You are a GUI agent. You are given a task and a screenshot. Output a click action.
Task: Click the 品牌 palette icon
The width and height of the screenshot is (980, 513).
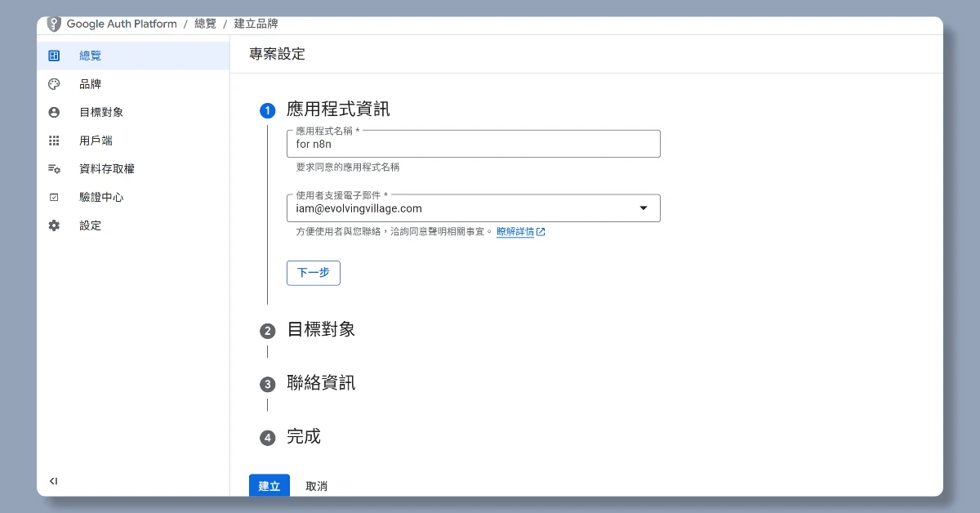54,84
